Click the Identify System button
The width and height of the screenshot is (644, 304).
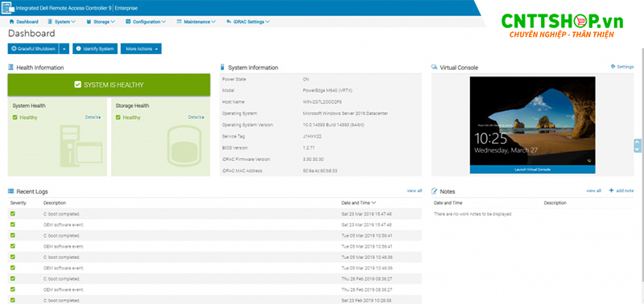(x=95, y=49)
